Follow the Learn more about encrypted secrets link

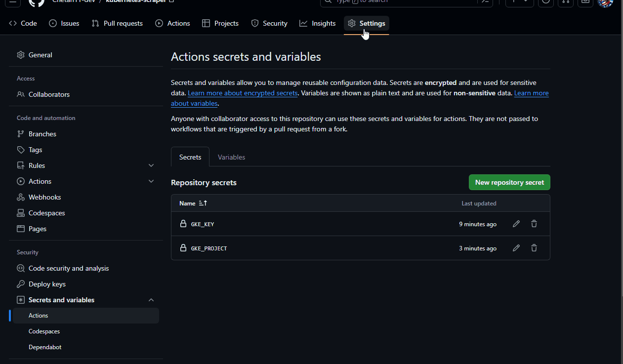click(x=243, y=93)
